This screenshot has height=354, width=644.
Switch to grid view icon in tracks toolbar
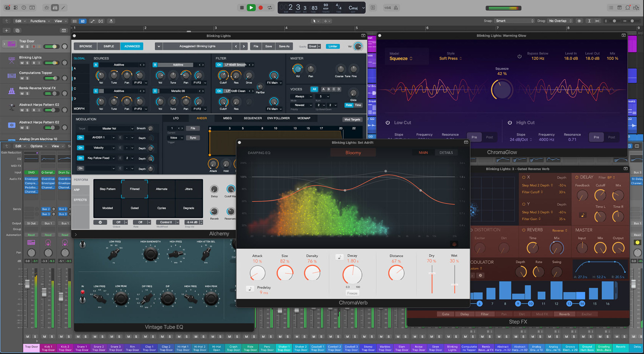75,21
